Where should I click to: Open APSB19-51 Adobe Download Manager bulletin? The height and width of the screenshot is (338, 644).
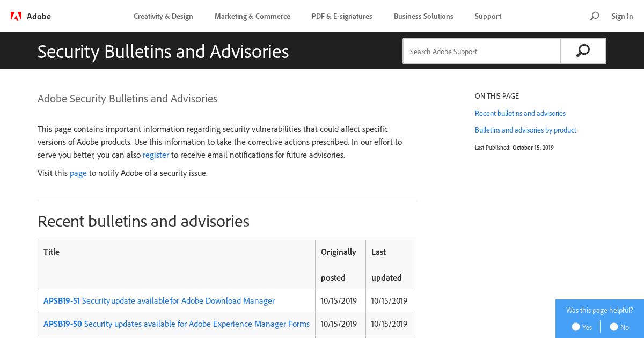click(x=159, y=300)
